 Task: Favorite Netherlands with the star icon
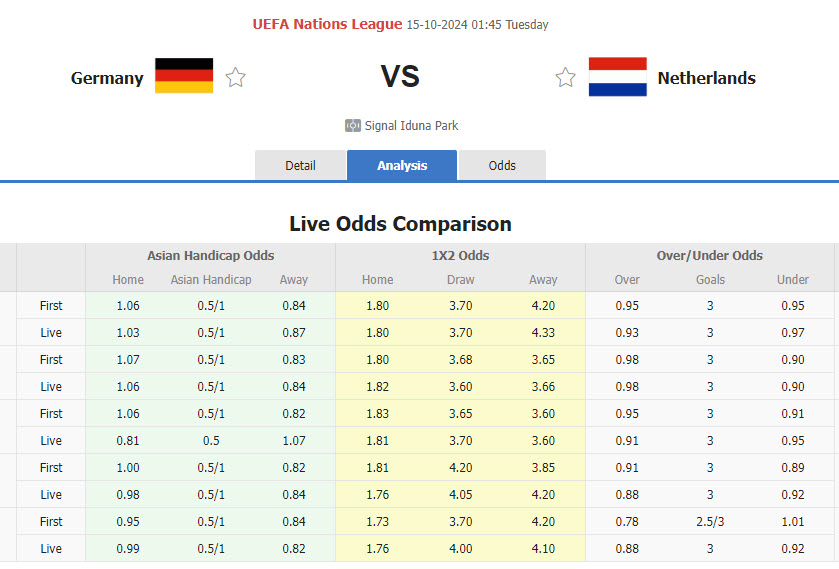click(566, 77)
